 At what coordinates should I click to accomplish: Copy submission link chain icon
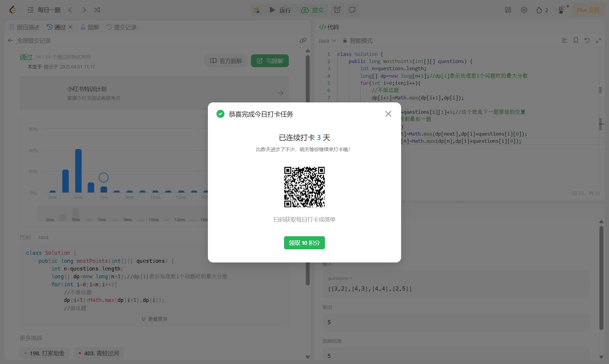(303, 40)
